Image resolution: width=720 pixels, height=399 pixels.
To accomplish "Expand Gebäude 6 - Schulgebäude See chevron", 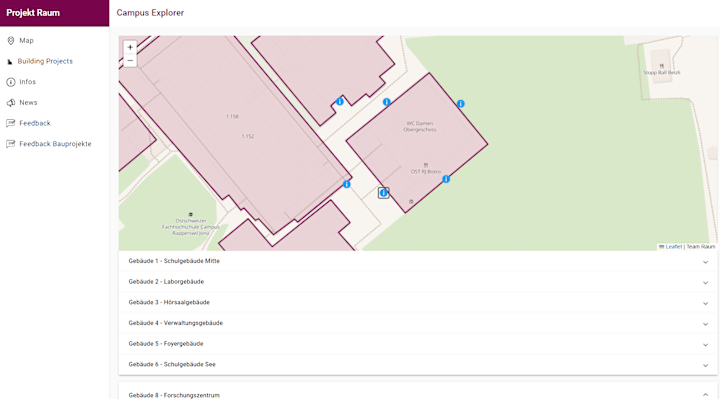I will pyautogui.click(x=705, y=365).
